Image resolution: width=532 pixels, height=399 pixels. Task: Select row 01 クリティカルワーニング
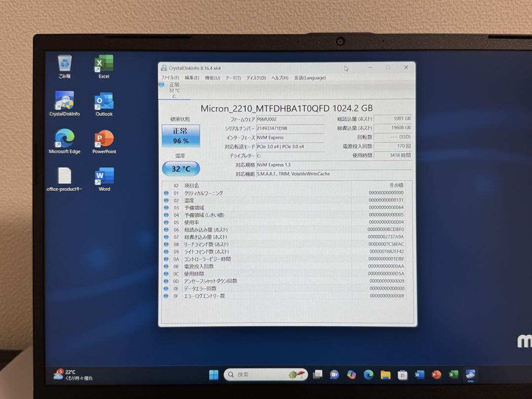coord(284,193)
